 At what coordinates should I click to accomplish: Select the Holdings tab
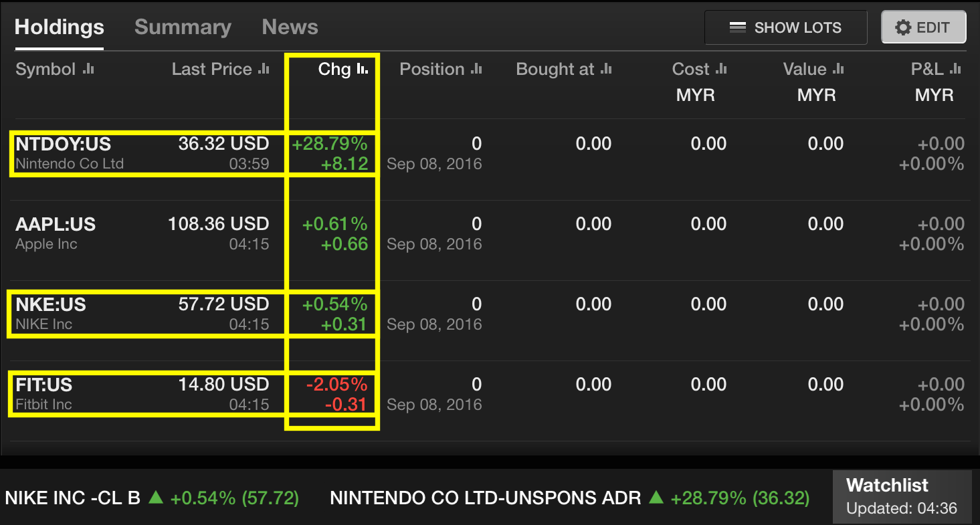pos(60,27)
